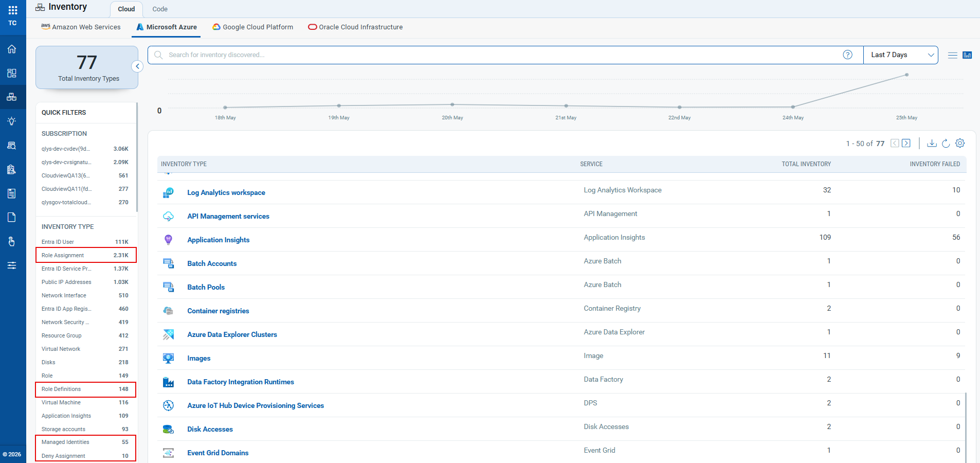Select the Inventory sidebar icon
The width and height of the screenshot is (980, 463).
click(12, 97)
